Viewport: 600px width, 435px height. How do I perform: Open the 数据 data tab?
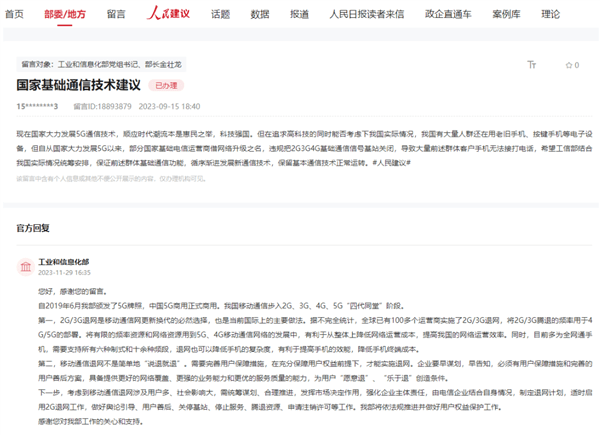click(259, 15)
